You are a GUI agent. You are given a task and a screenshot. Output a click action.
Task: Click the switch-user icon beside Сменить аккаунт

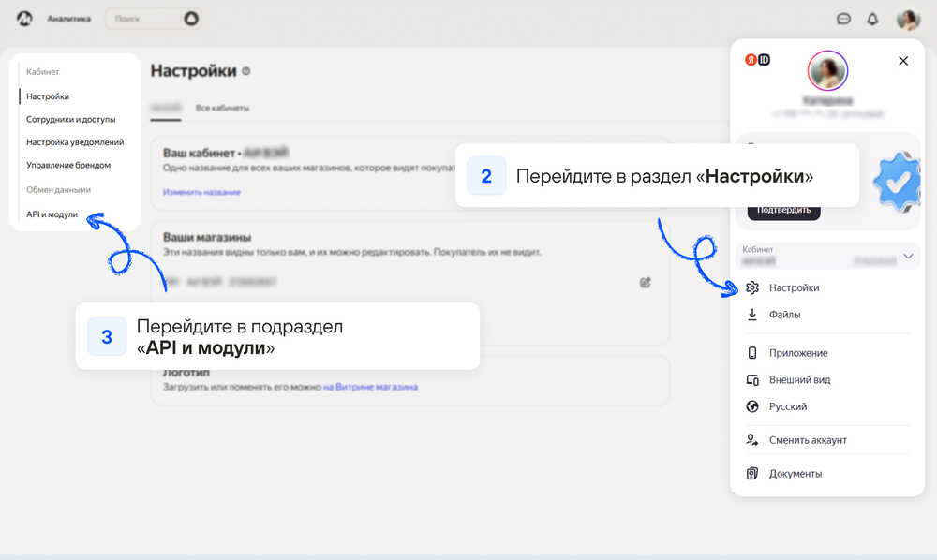(x=752, y=440)
